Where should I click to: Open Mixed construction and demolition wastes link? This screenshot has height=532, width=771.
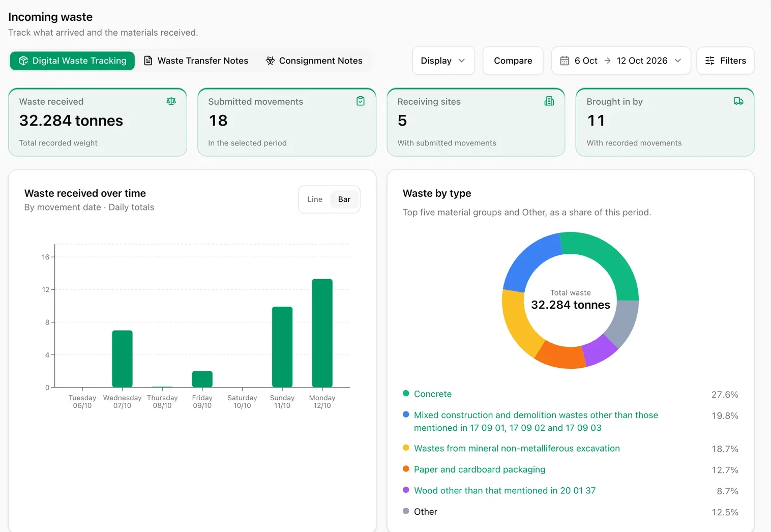pyautogui.click(x=536, y=422)
